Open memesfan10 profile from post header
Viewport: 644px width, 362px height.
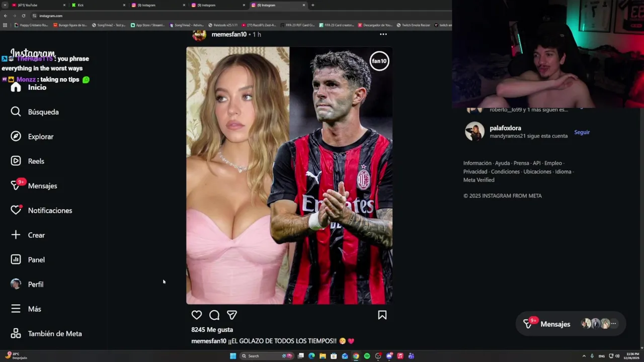pos(229,34)
